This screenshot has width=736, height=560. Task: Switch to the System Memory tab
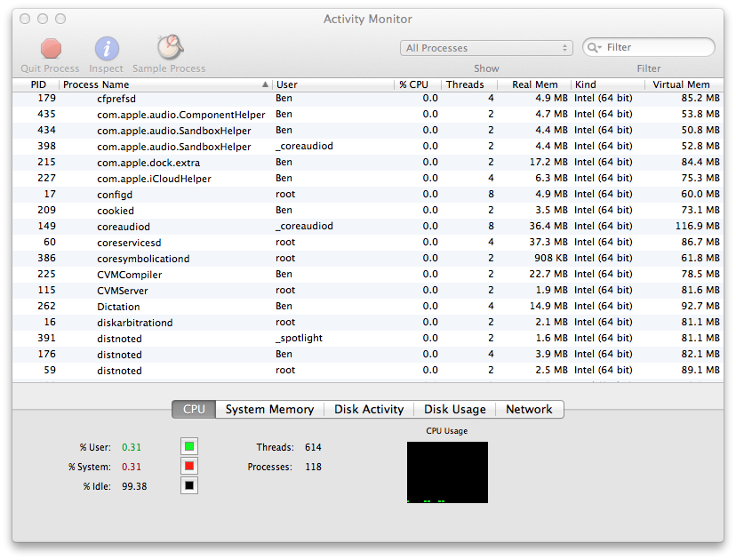coord(269,409)
